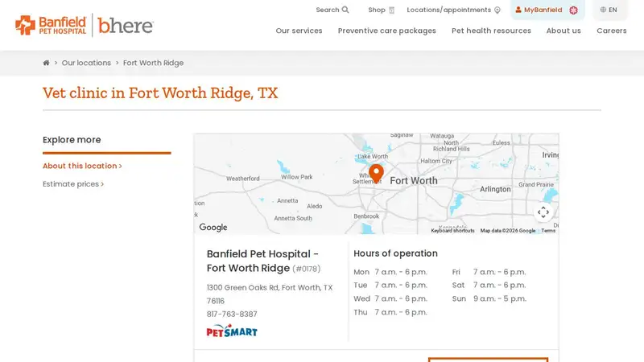Open the Estimate prices link
The image size is (644, 362).
click(73, 184)
